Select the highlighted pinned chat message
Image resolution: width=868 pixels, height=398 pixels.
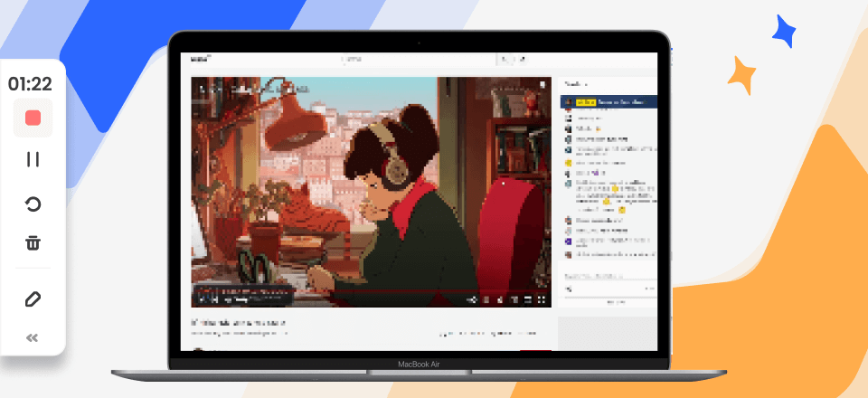point(609,102)
